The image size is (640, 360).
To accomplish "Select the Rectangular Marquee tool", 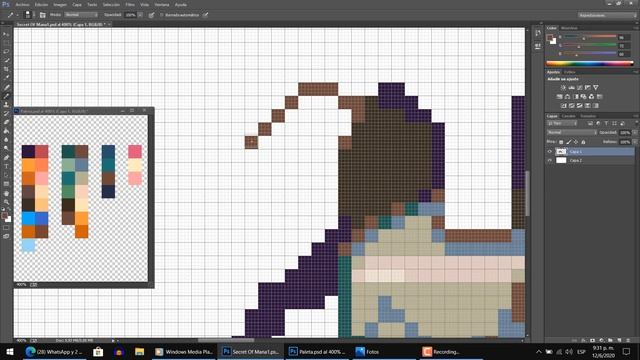I will click(6, 43).
